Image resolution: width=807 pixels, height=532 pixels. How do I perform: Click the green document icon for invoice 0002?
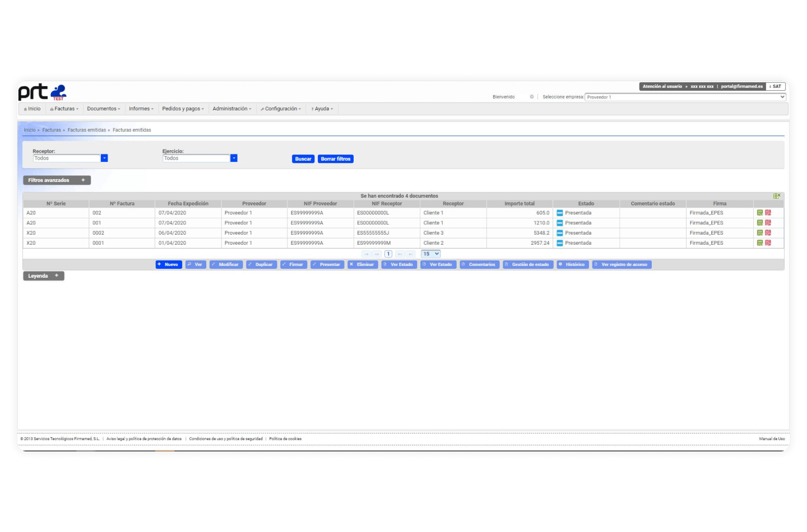click(x=760, y=233)
